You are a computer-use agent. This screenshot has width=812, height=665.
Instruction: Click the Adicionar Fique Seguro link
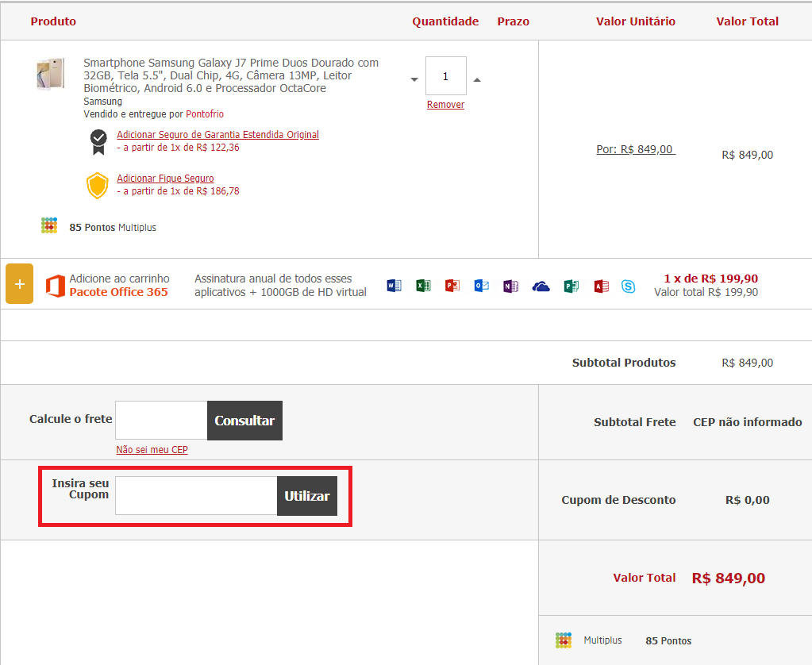(x=165, y=179)
